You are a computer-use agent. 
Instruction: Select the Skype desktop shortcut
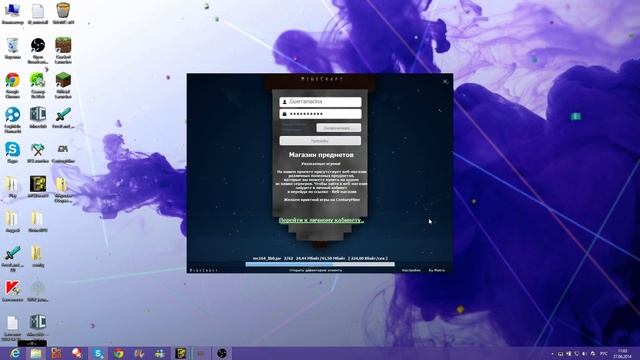(12, 152)
